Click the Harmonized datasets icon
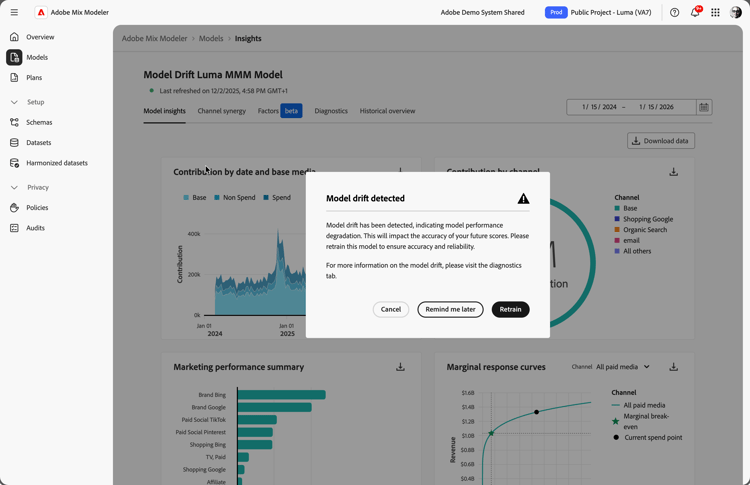 point(14,163)
